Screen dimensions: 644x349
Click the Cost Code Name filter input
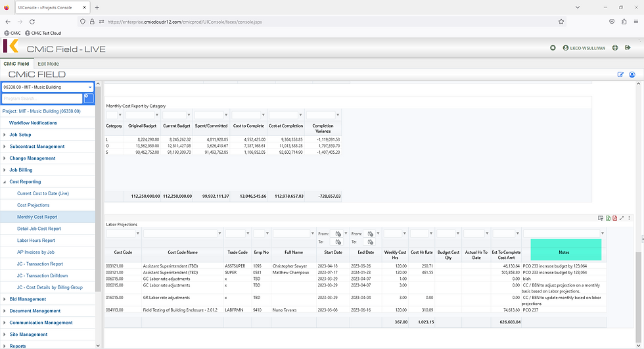pyautogui.click(x=180, y=233)
